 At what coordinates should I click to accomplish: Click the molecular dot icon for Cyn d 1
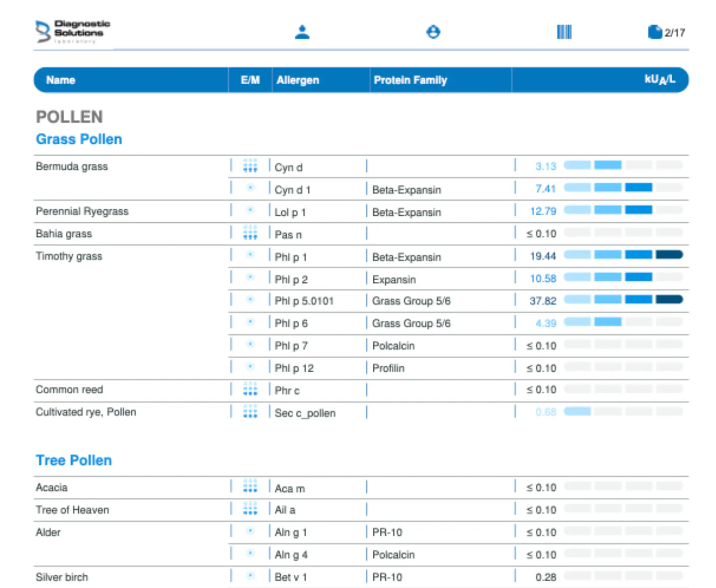[250, 188]
